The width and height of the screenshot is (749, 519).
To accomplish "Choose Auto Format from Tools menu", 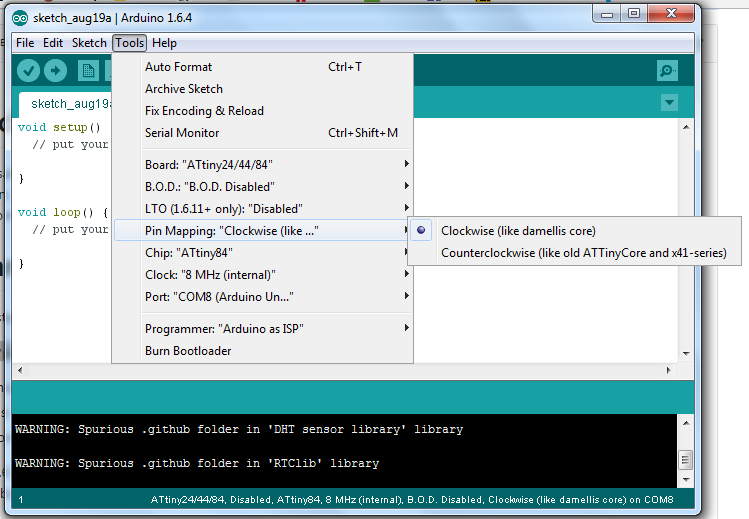I will tap(263, 67).
